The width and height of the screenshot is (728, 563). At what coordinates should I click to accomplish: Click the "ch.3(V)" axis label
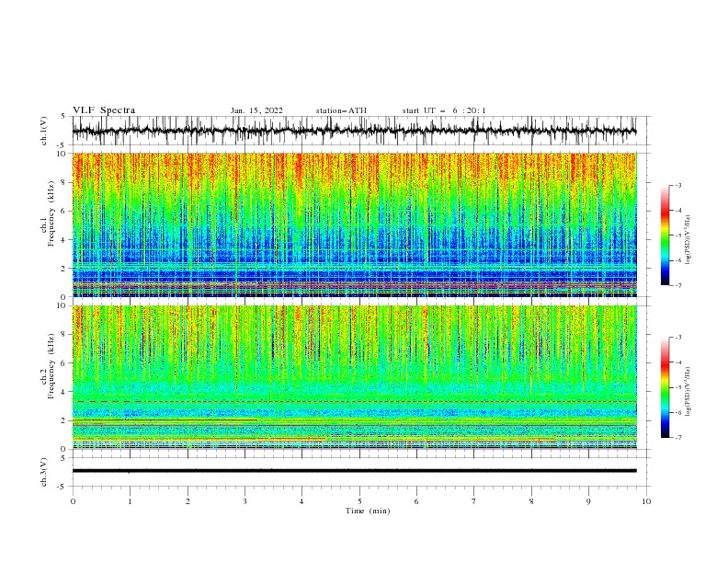tap(44, 472)
